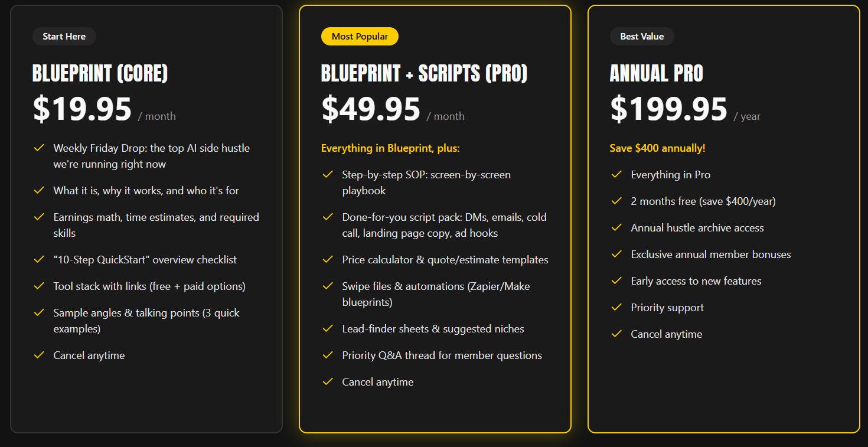Click checkmark next to Priority support
Viewport: 868px width, 447px height.
point(616,307)
